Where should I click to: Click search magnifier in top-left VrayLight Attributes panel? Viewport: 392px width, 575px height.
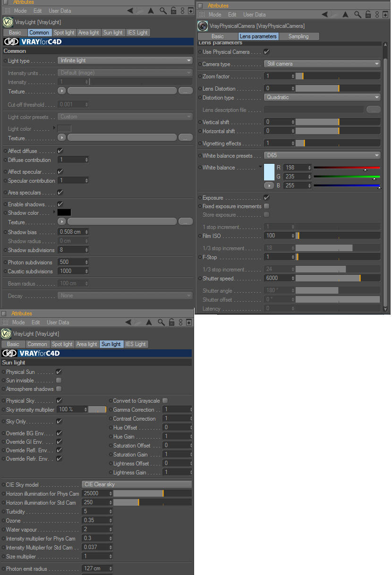pos(163,10)
